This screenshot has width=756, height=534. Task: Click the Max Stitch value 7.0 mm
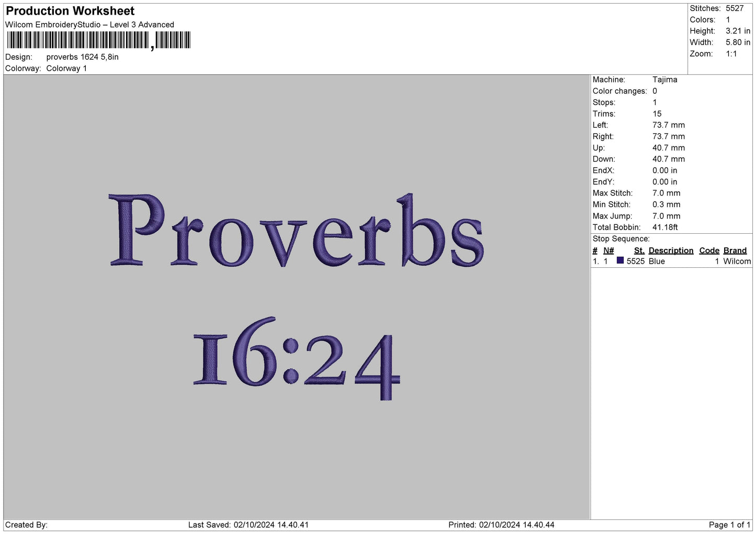point(667,193)
